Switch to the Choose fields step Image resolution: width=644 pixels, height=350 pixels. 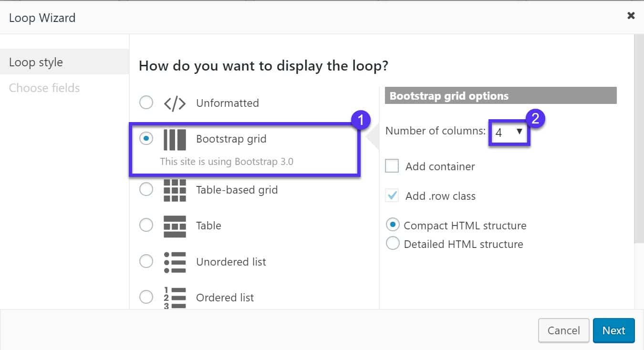44,88
